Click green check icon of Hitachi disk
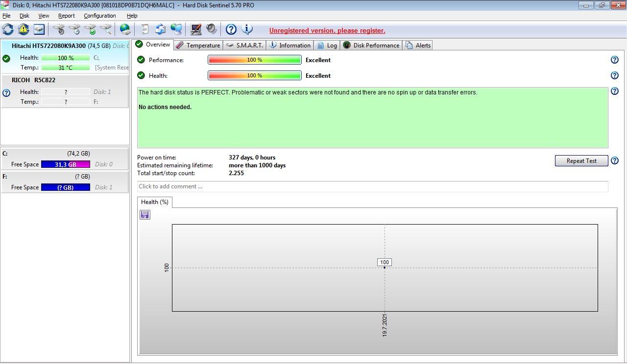Screen dimensions: 627x364 point(6,59)
